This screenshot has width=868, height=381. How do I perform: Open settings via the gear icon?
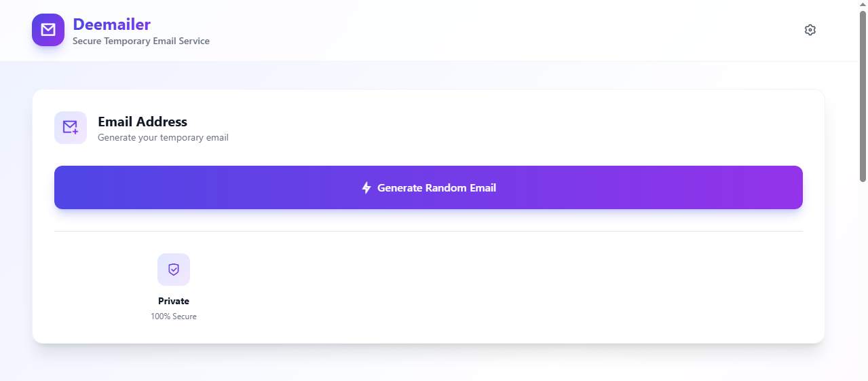pyautogui.click(x=810, y=30)
